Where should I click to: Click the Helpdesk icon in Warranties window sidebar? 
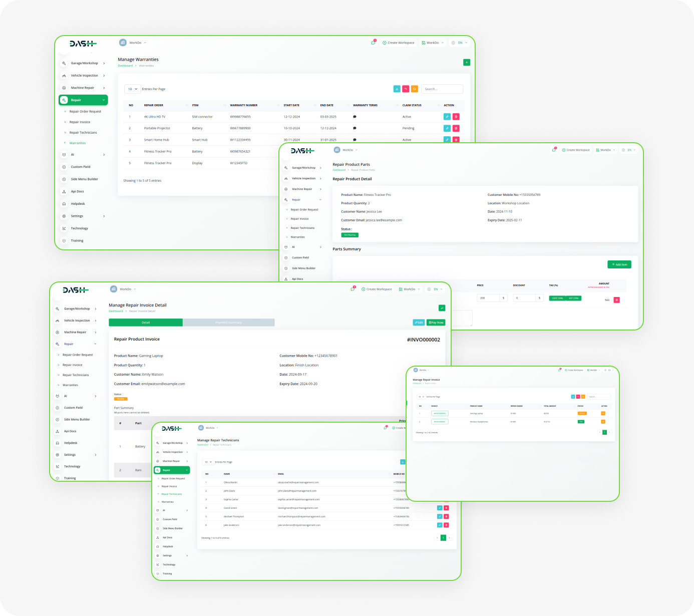tap(64, 204)
